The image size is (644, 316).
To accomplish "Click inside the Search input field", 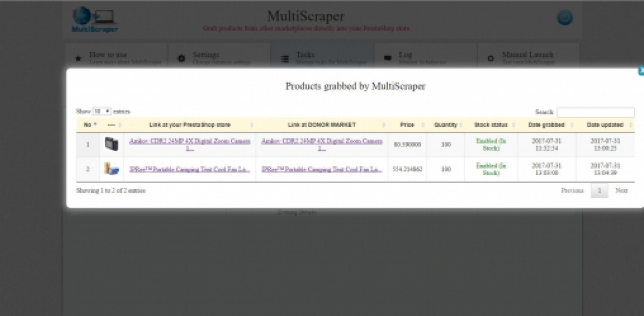I will 596,112.
